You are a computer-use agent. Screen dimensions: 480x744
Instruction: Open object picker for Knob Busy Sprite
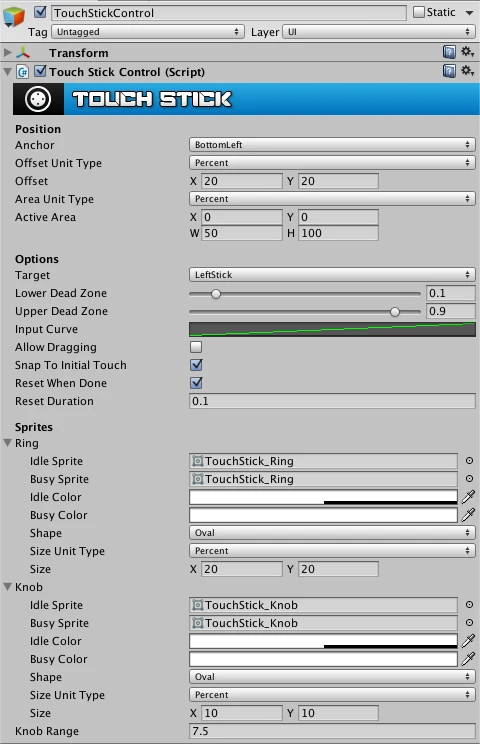469,623
